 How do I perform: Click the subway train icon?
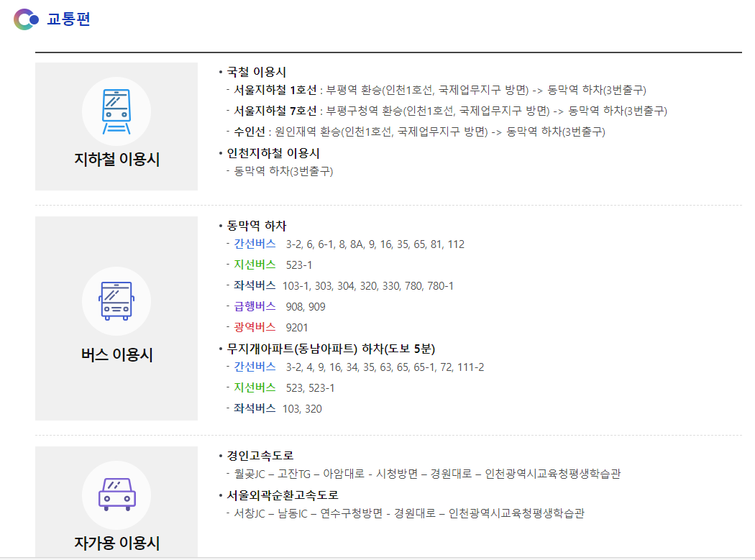click(116, 111)
